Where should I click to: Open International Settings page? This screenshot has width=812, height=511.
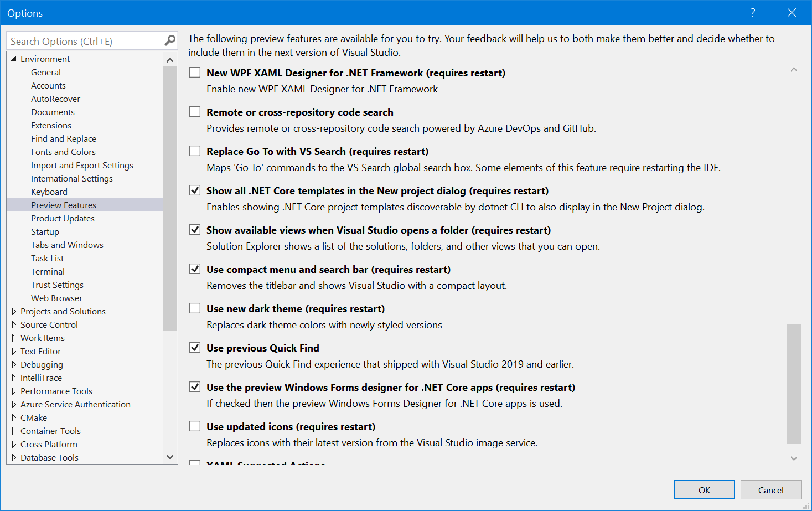pyautogui.click(x=72, y=178)
